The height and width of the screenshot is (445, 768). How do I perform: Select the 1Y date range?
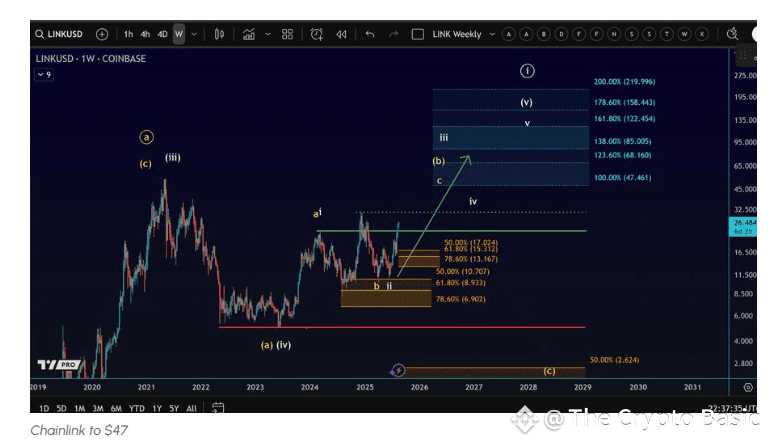157,408
